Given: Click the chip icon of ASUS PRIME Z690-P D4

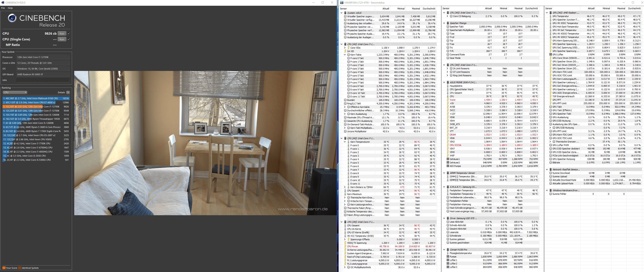Looking at the screenshot, I should (x=448, y=82).
